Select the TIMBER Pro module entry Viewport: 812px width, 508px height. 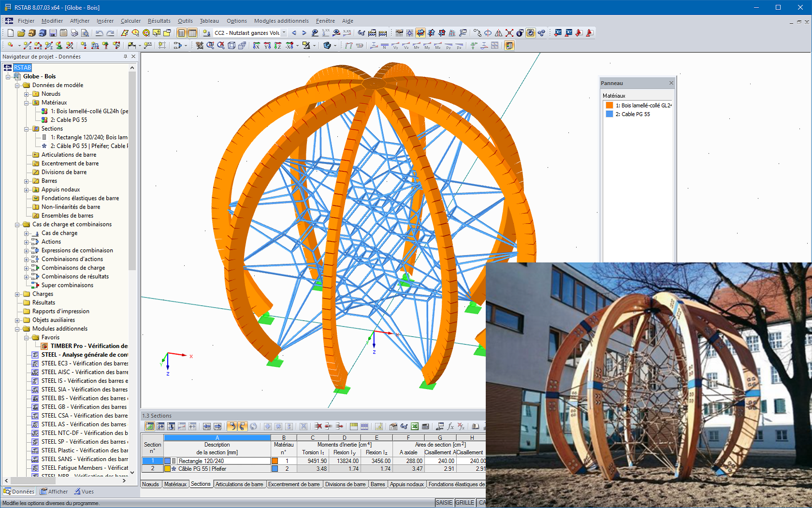[89, 346]
